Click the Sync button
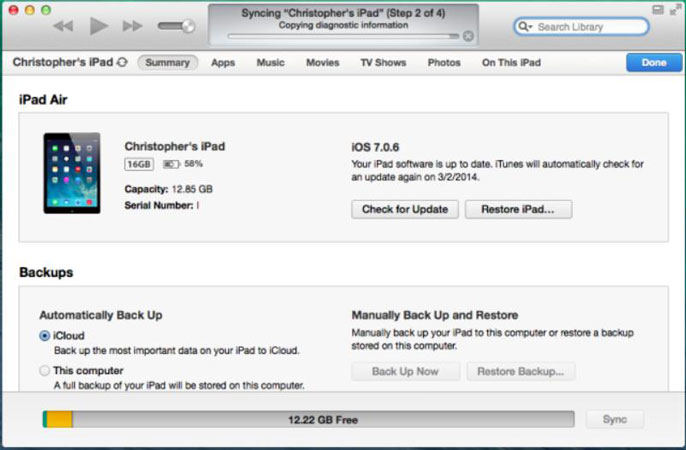Viewport: 686px width, 450px height. pyautogui.click(x=615, y=419)
